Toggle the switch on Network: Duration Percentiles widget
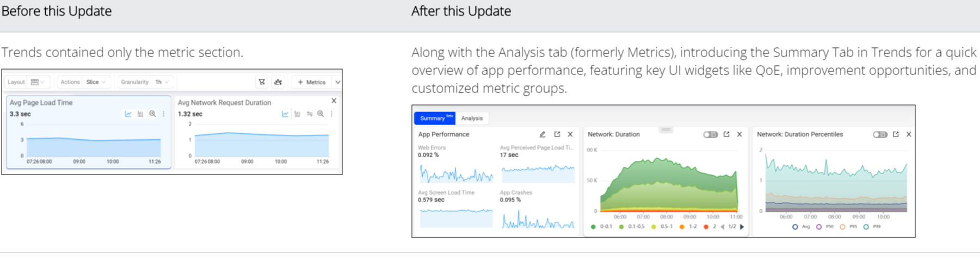 (x=880, y=134)
